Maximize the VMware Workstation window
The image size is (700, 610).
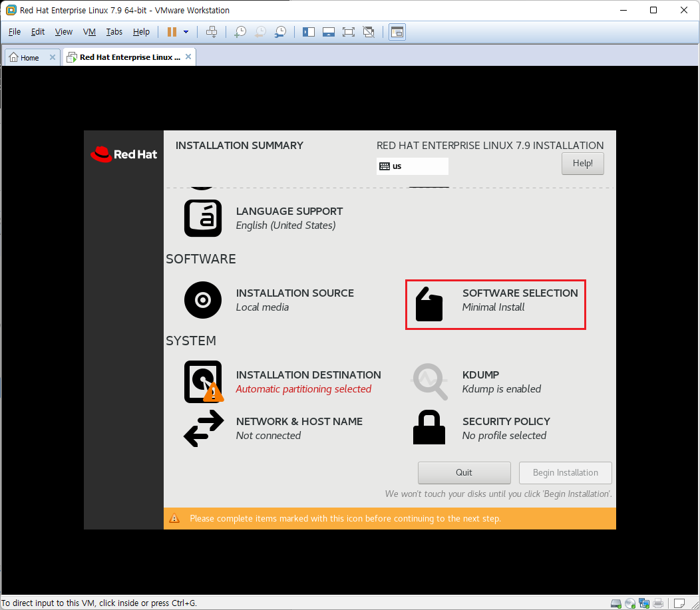(x=653, y=10)
